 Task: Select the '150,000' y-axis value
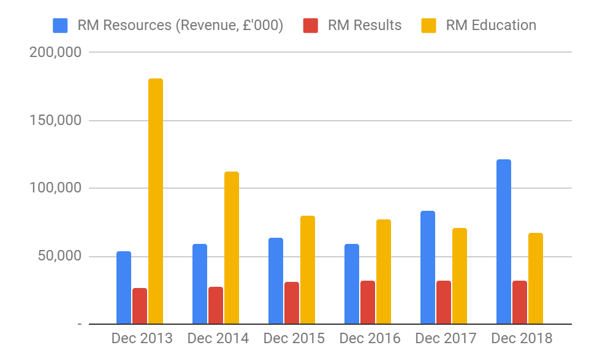pyautogui.click(x=56, y=120)
